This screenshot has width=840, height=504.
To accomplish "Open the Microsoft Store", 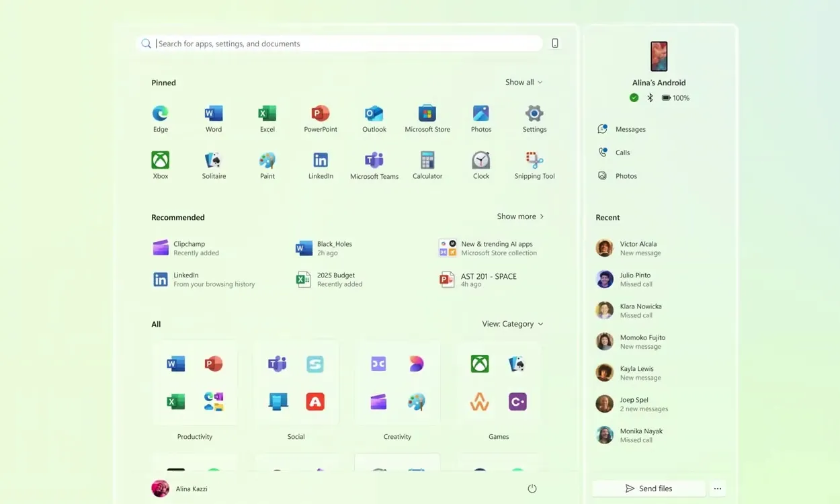I will point(427,114).
